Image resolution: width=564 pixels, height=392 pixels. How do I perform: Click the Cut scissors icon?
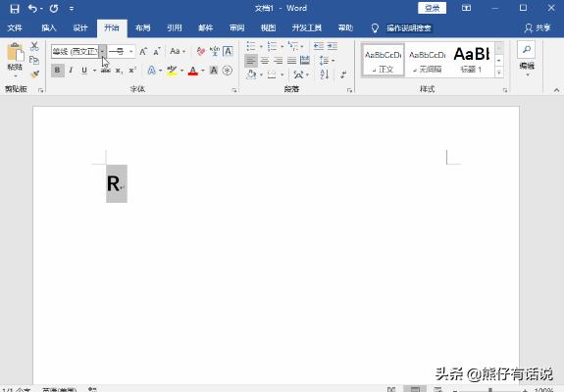tap(34, 46)
